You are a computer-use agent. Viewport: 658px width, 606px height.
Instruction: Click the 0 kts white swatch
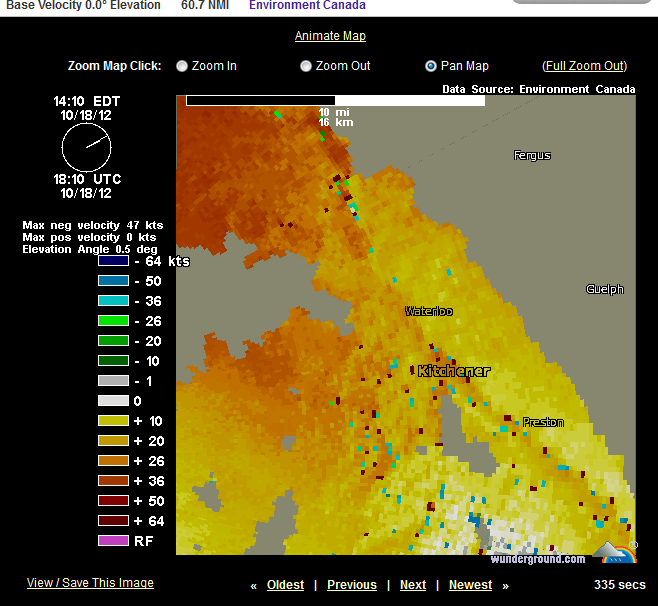113,401
